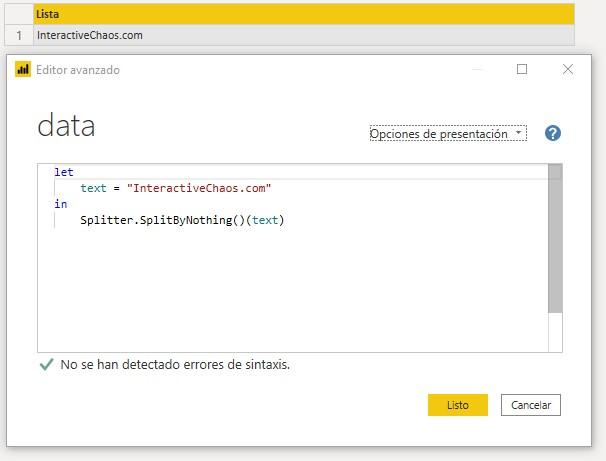Place cursor on the "in" keyword line
Screen dimensions: 606x461
(61, 204)
